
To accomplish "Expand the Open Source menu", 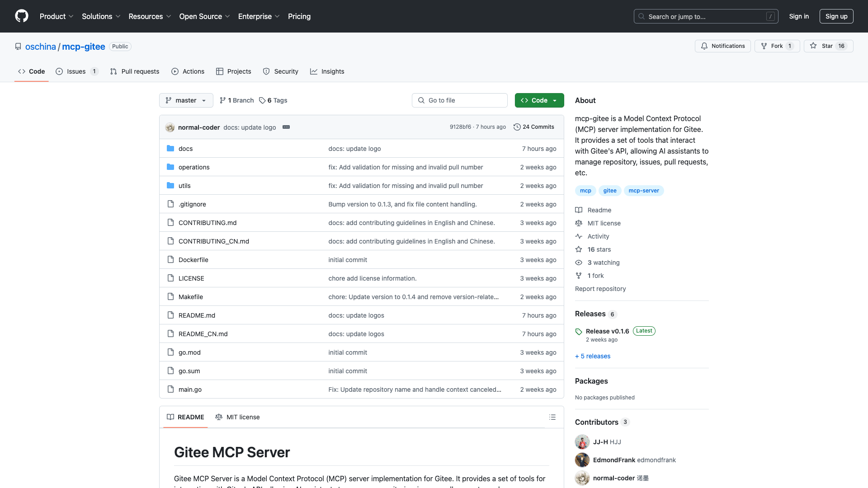I will [204, 16].
